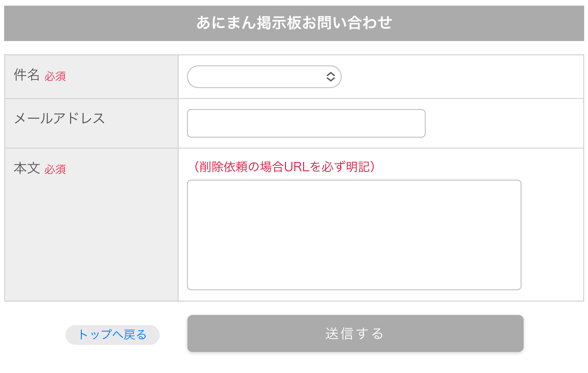Click the downward chevron arrow of 件名 selector
Image resolution: width=588 pixels, height=373 pixels.
pyautogui.click(x=330, y=80)
